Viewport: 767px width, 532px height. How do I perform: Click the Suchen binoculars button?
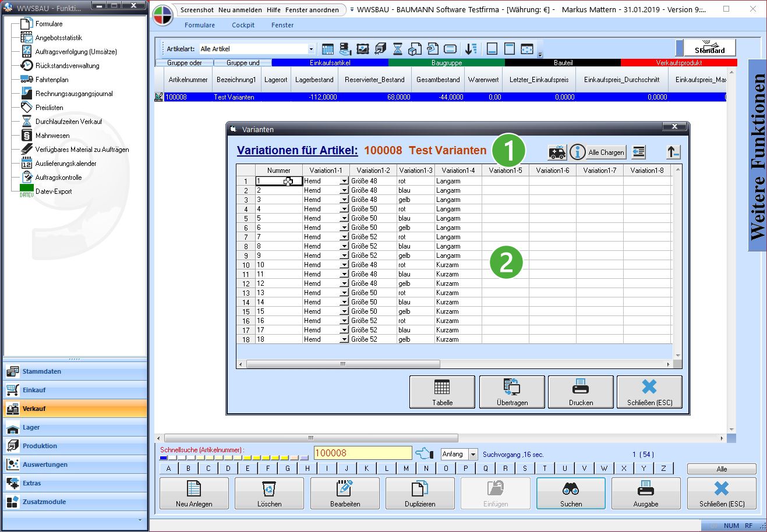pos(571,494)
